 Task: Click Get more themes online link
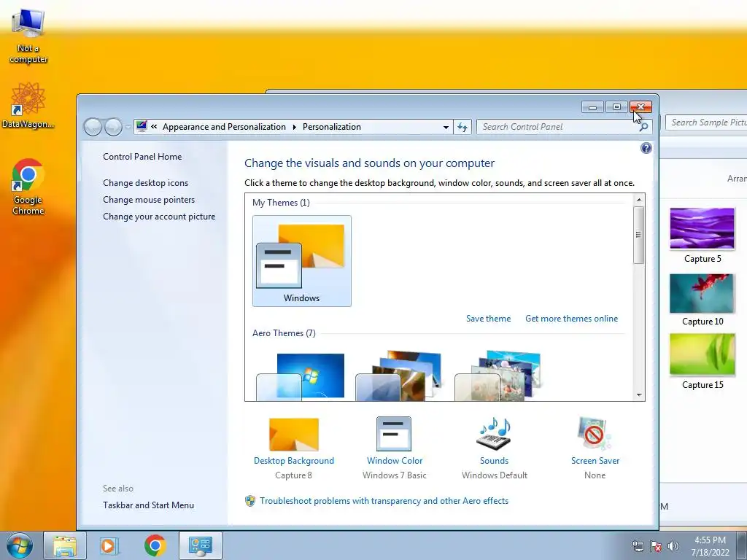tap(571, 319)
